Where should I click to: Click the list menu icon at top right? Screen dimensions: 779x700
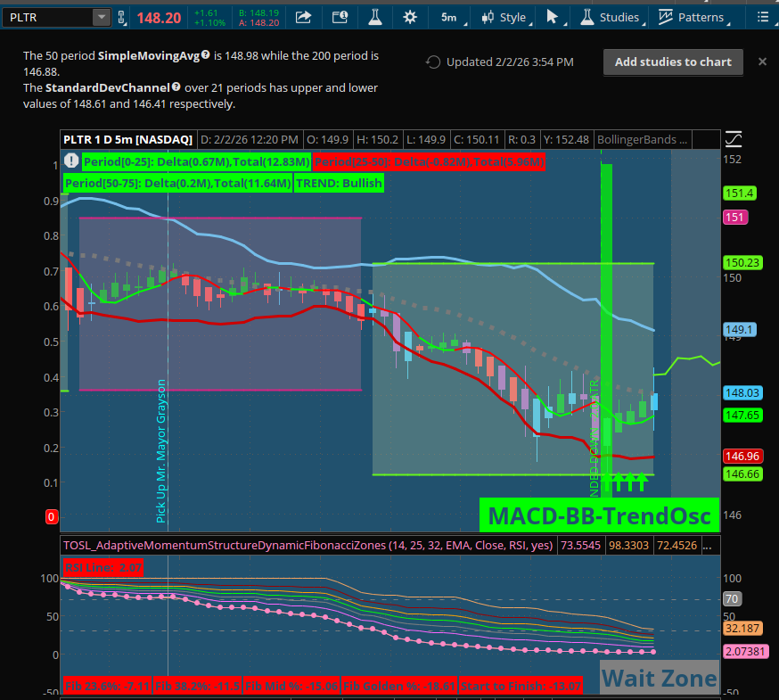pyautogui.click(x=762, y=17)
